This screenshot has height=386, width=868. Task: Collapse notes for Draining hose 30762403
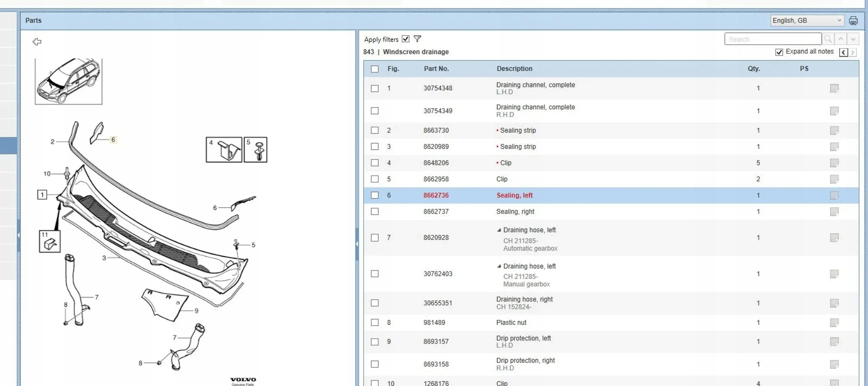tap(499, 266)
